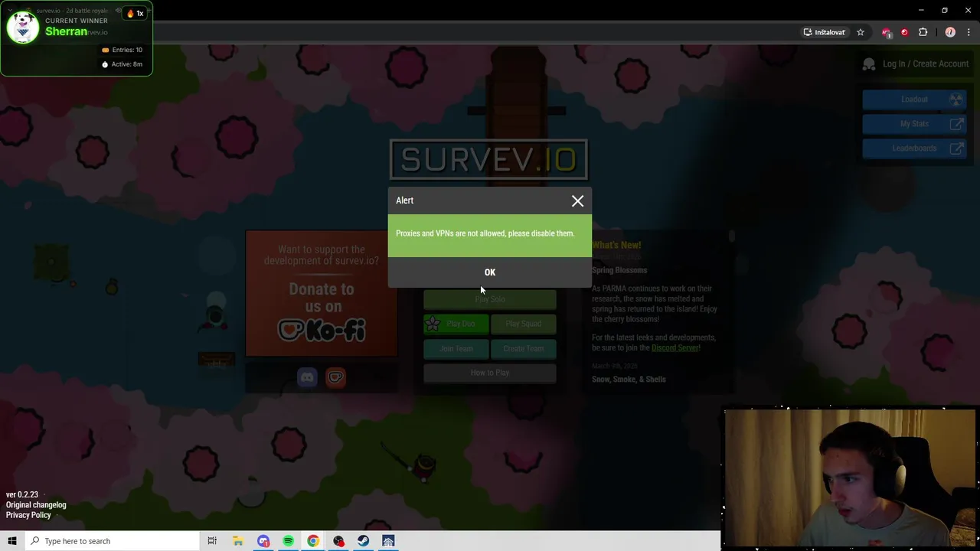The width and height of the screenshot is (980, 551).
Task: Click the Log In account avatar icon
Action: [x=869, y=64]
